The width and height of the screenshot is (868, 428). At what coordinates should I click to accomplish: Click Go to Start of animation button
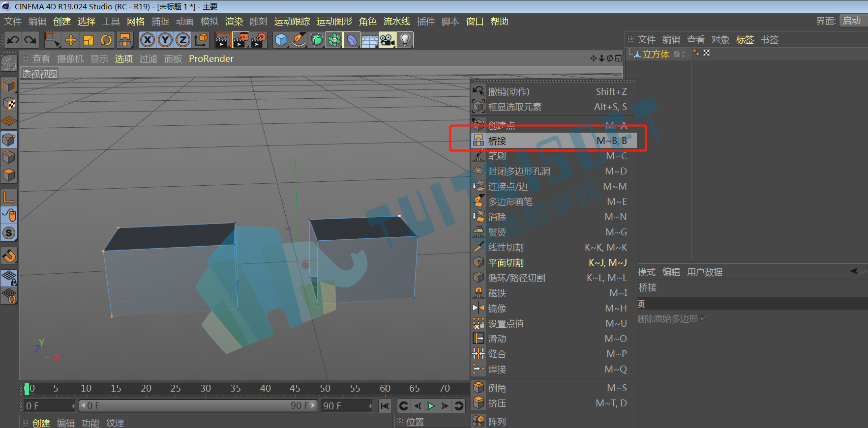point(385,406)
